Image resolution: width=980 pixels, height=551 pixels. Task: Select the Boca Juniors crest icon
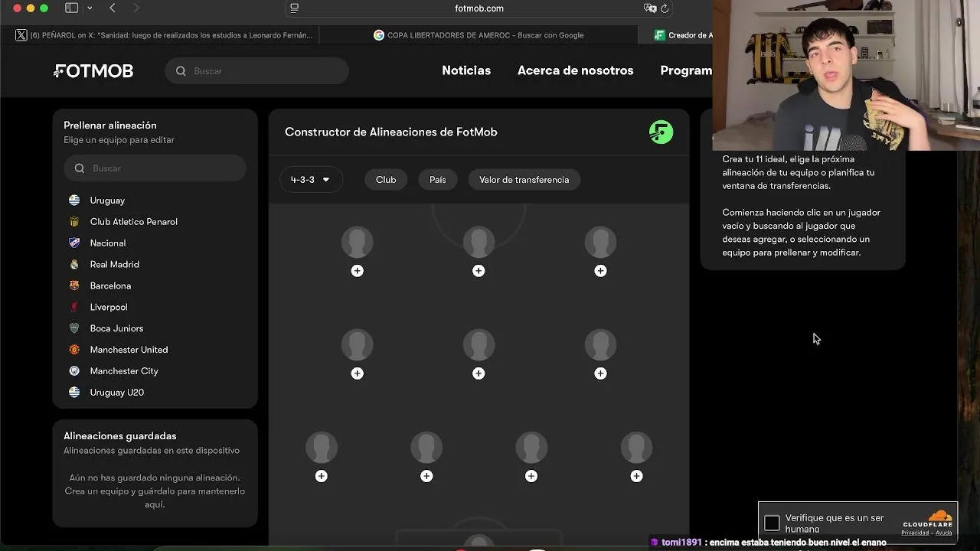[74, 328]
